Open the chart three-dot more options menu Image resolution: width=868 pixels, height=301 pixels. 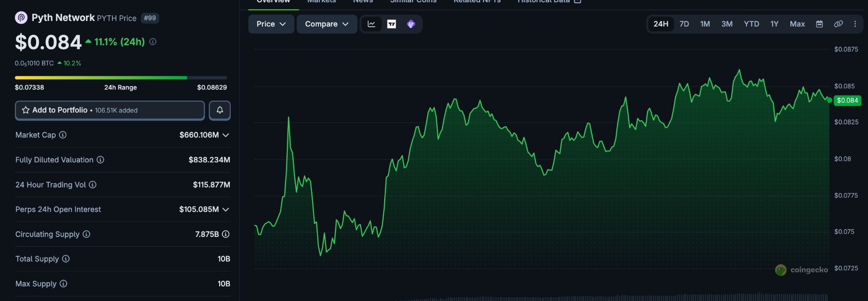855,24
